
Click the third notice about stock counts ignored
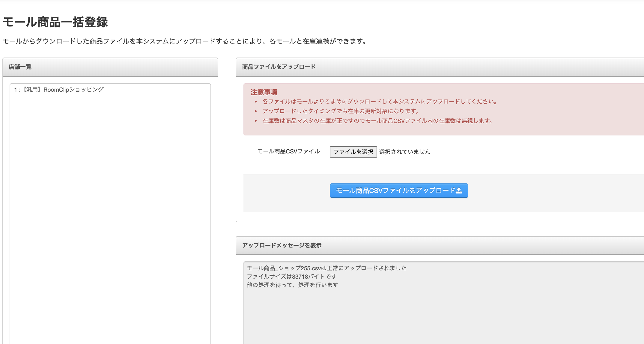[x=377, y=121]
